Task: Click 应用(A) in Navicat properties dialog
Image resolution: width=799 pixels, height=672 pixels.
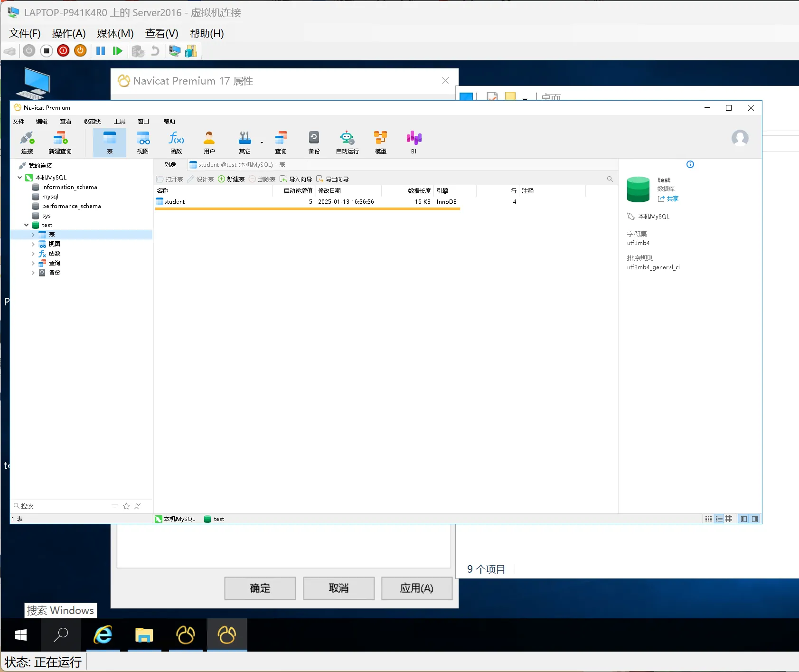Action: tap(417, 588)
